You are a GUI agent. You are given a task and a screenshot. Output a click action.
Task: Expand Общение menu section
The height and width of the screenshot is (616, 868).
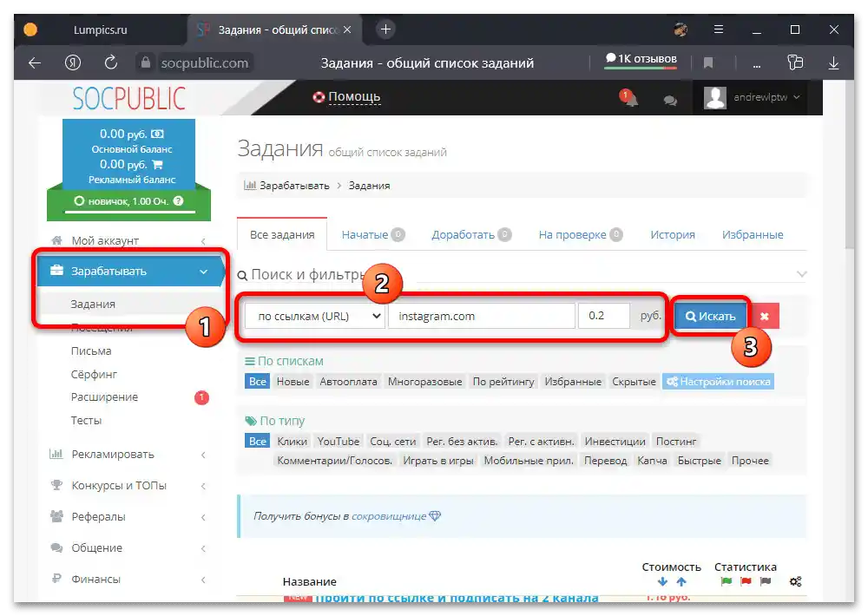[129, 548]
